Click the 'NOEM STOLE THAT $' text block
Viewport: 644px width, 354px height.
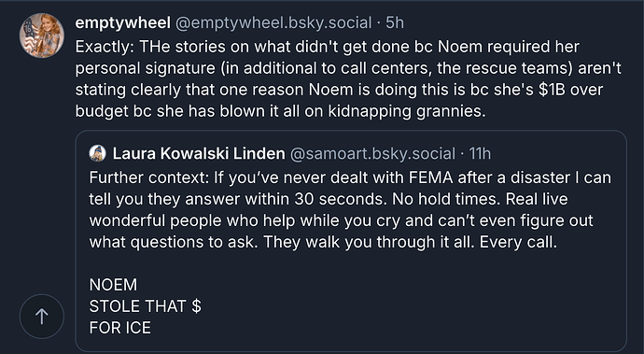tap(146, 295)
